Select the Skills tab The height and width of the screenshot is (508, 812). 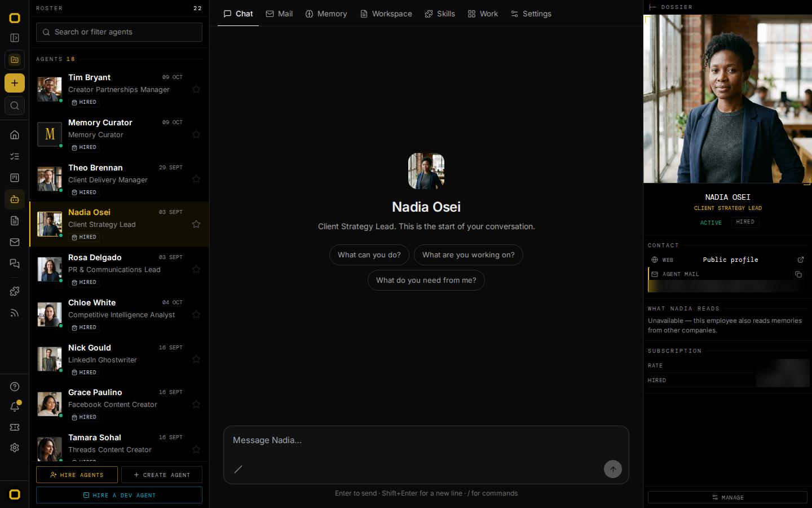(440, 14)
